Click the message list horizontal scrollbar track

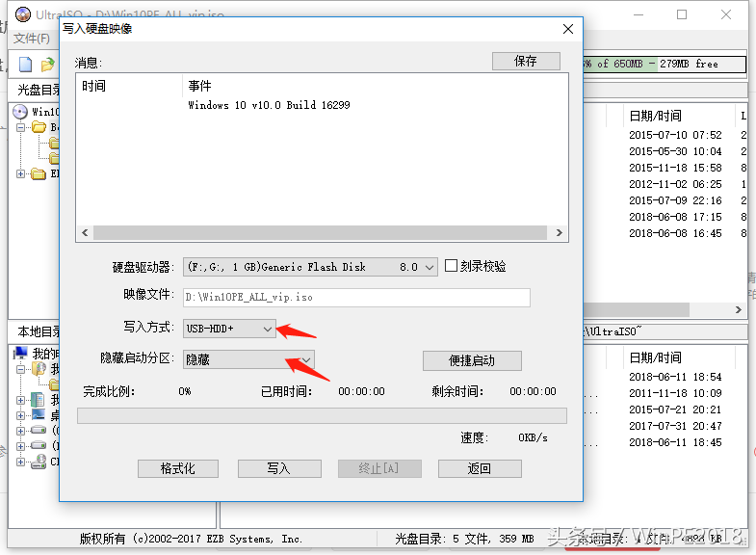[320, 232]
